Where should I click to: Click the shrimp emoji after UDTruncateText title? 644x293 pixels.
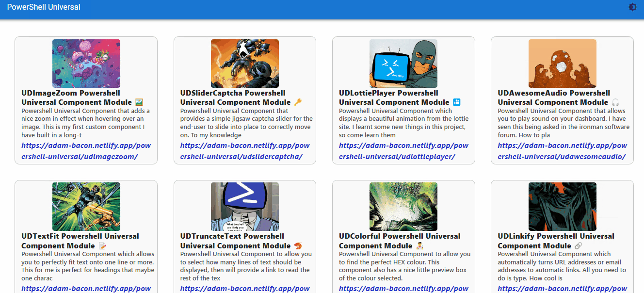(x=298, y=246)
